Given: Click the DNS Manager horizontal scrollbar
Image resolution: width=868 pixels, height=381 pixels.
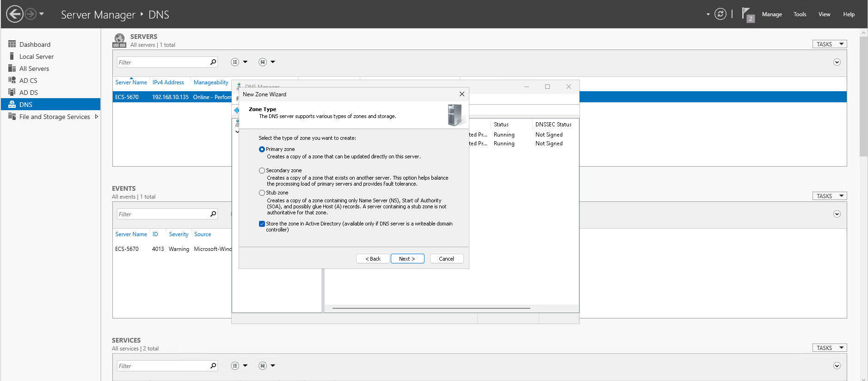Looking at the screenshot, I should click(431, 308).
